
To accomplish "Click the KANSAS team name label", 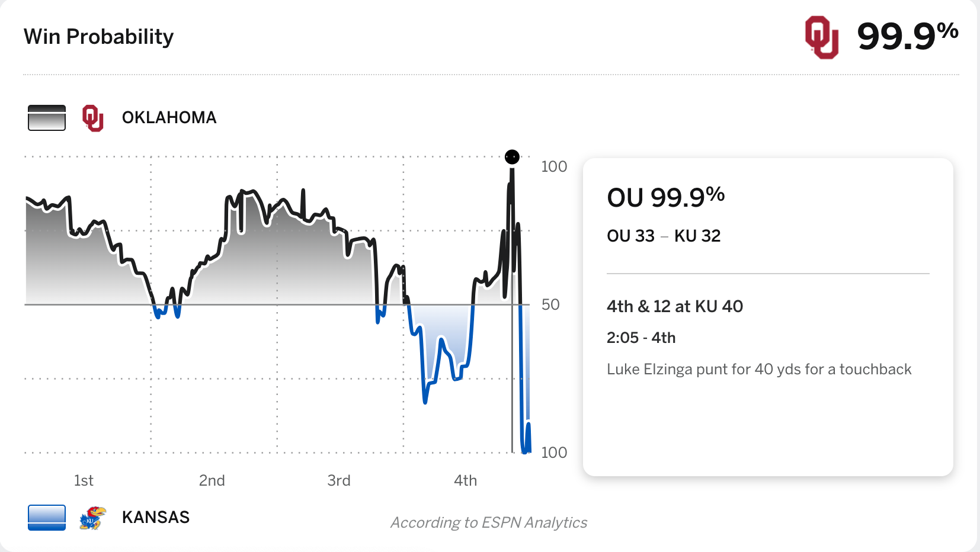I will point(155,518).
